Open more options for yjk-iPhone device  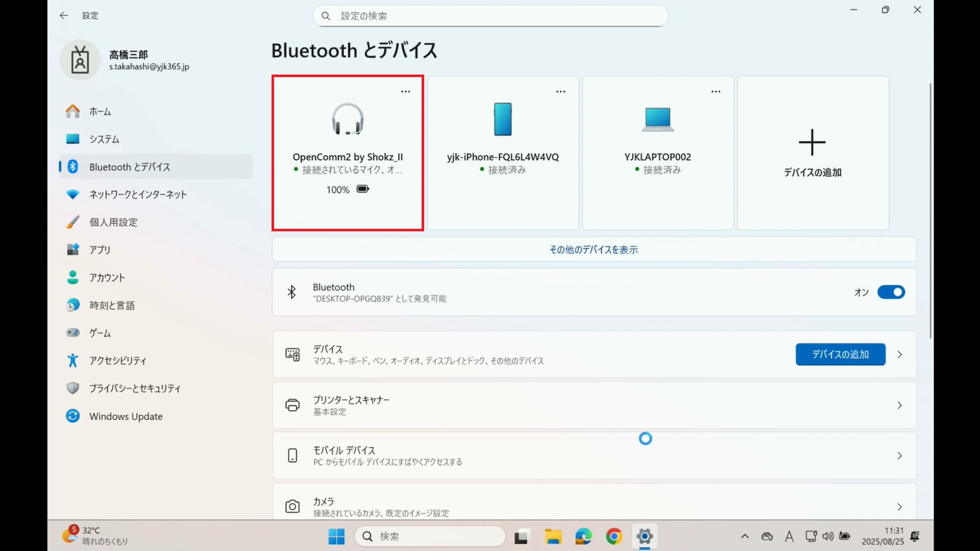click(560, 91)
